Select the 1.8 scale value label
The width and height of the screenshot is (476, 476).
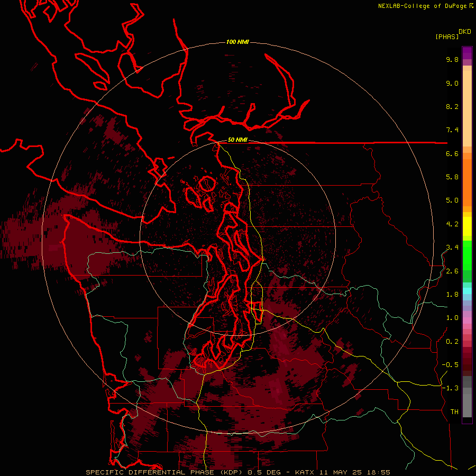click(452, 295)
